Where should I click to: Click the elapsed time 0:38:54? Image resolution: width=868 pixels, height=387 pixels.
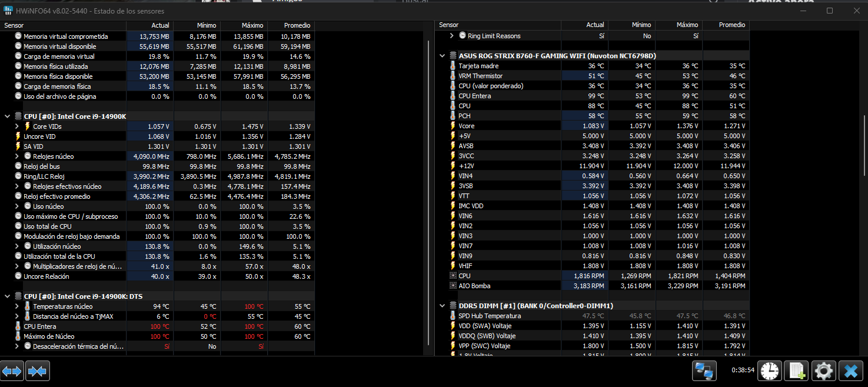tap(743, 371)
